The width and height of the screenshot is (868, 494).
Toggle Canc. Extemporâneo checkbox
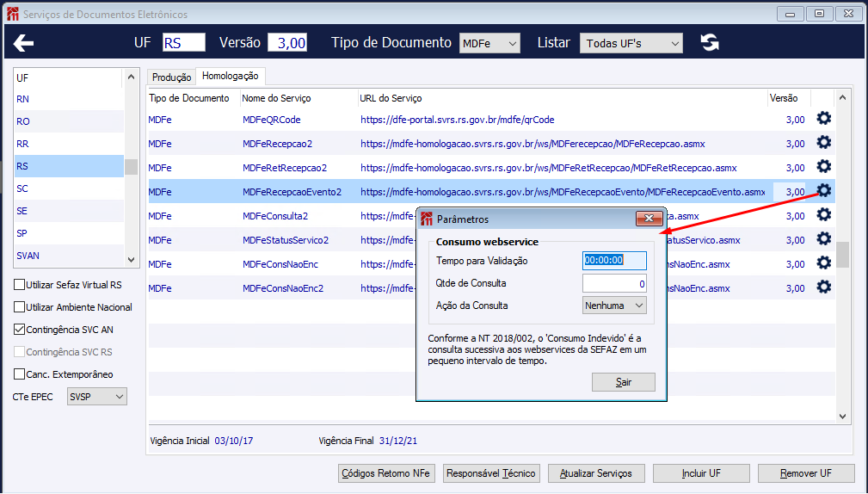coord(20,374)
